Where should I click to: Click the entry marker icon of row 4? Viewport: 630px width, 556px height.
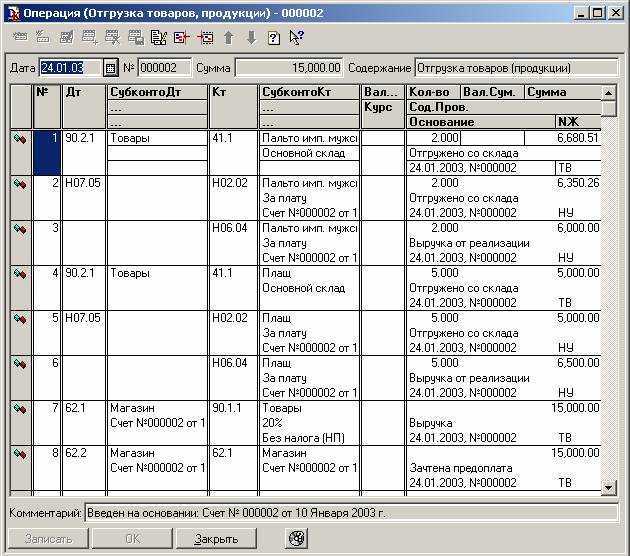click(x=20, y=274)
